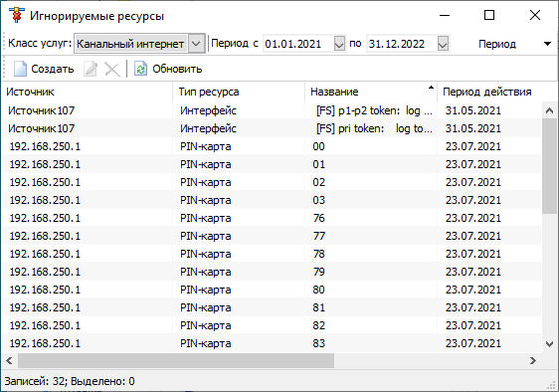The width and height of the screenshot is (559, 392).
Task: Click horizontal scrollbar right arrow
Action: [533, 360]
